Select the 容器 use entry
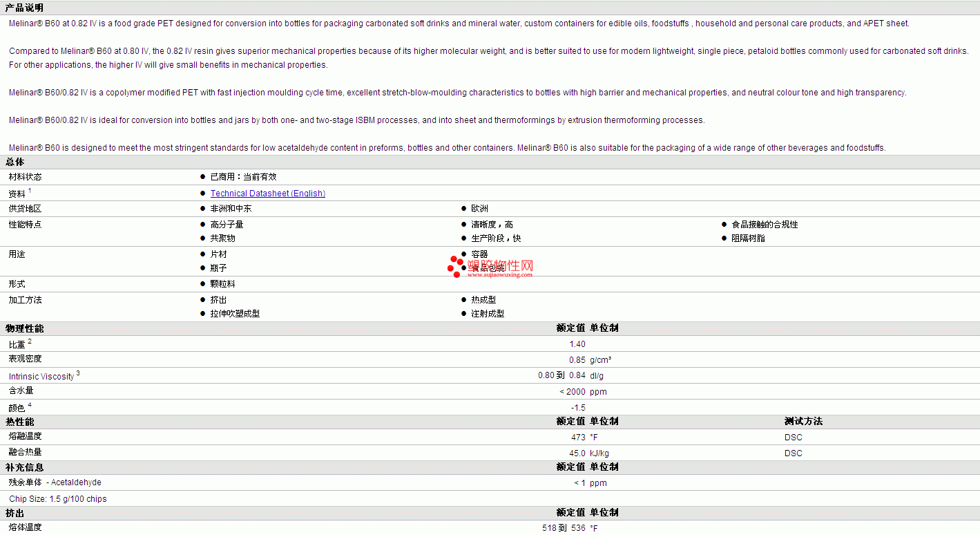The image size is (980, 535). 480,254
